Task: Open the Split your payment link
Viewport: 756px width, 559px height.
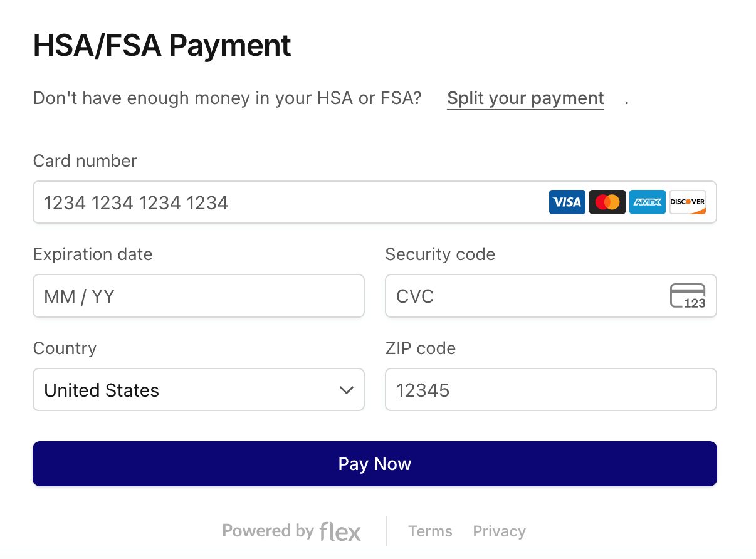Action: [525, 98]
